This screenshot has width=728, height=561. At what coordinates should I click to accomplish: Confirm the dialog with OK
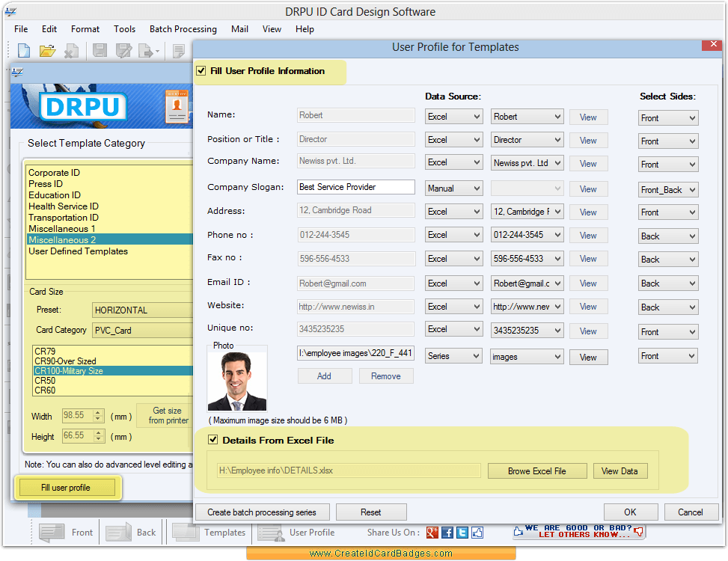click(630, 512)
